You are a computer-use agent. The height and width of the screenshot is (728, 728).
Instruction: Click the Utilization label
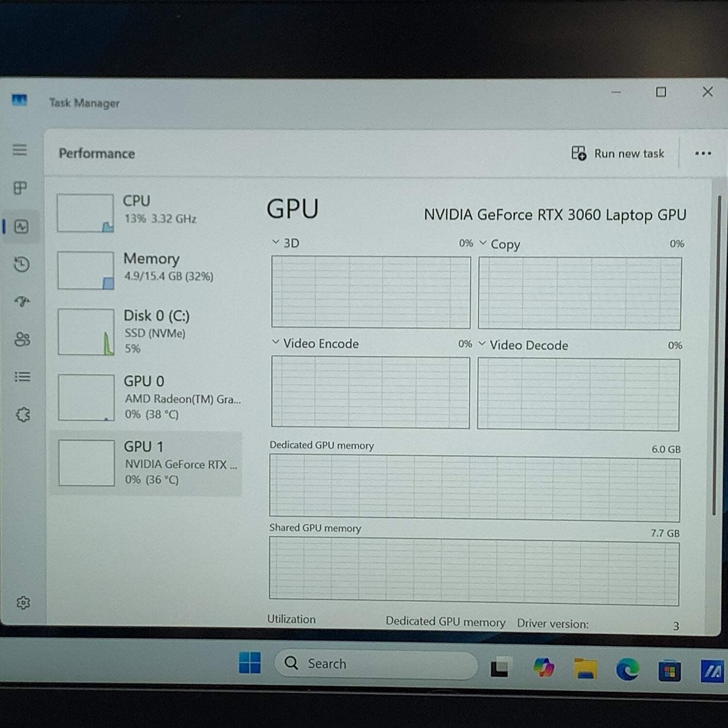291,619
